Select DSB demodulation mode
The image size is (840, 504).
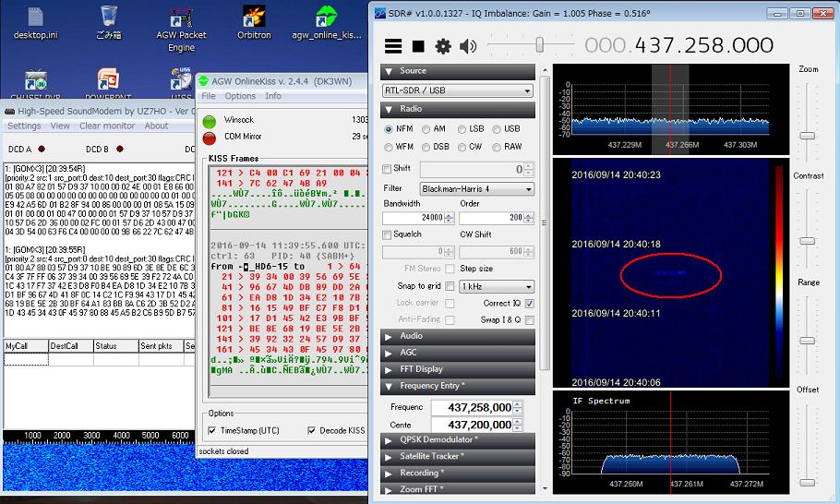(426, 147)
